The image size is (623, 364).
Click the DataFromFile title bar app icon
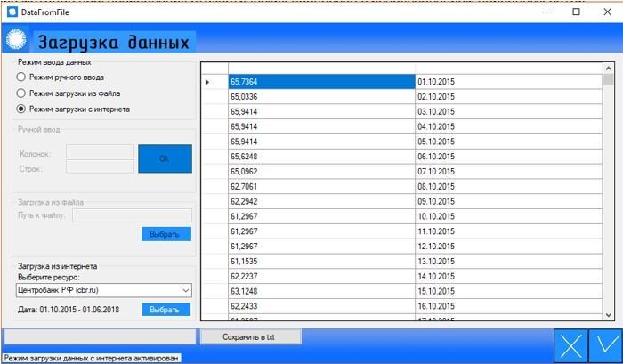pyautogui.click(x=9, y=12)
